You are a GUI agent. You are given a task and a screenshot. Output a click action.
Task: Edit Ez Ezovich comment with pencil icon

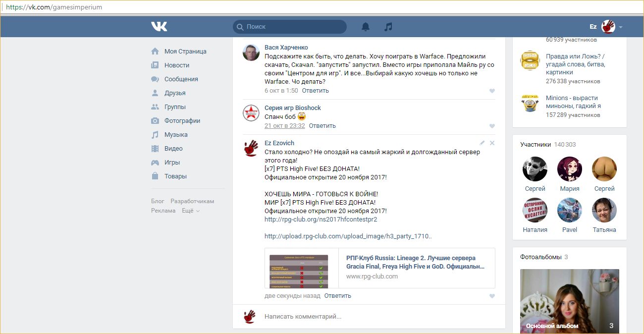pyautogui.click(x=482, y=143)
